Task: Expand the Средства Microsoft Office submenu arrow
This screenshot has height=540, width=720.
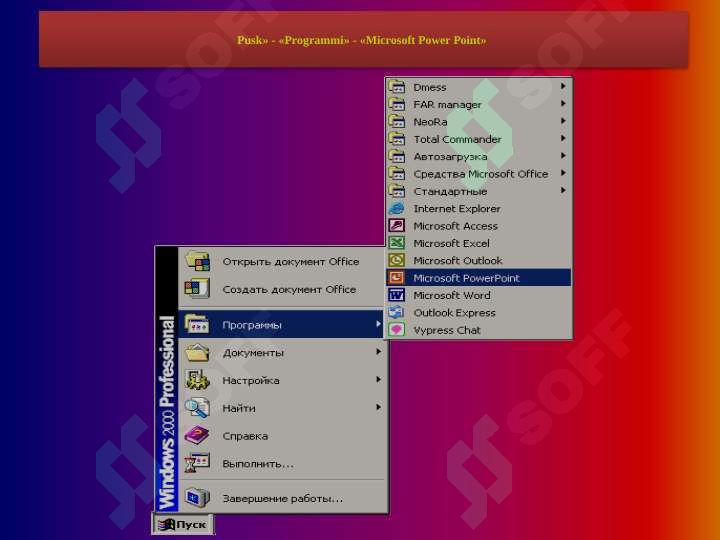Action: pos(563,173)
